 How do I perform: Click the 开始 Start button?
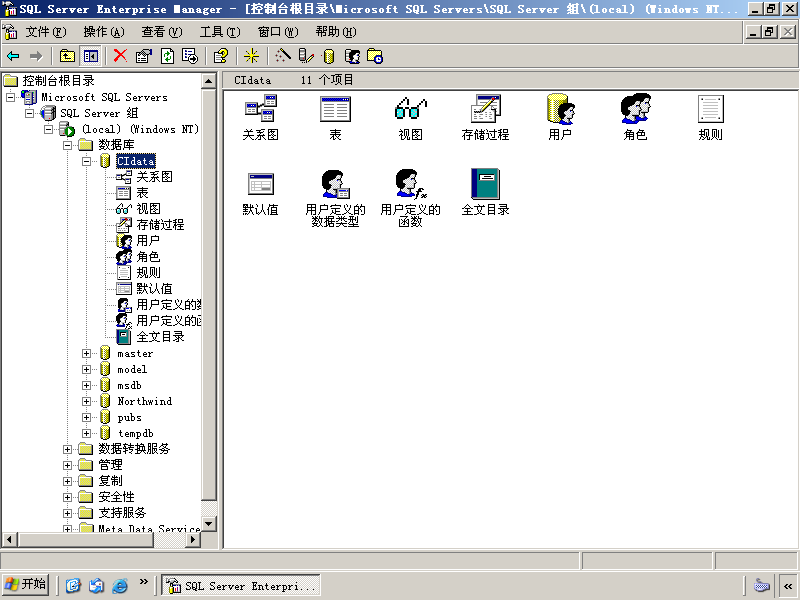[26, 584]
